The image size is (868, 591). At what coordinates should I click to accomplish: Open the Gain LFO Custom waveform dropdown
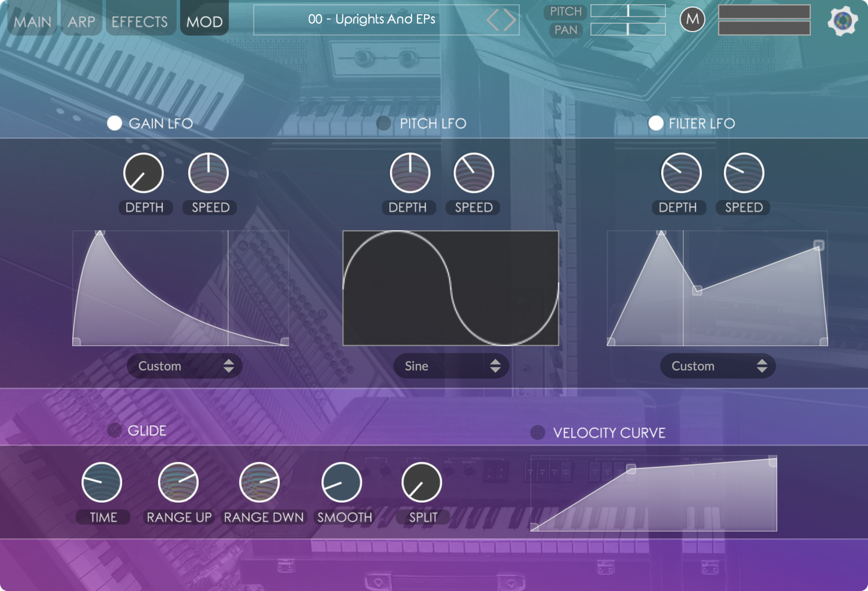pyautogui.click(x=184, y=366)
